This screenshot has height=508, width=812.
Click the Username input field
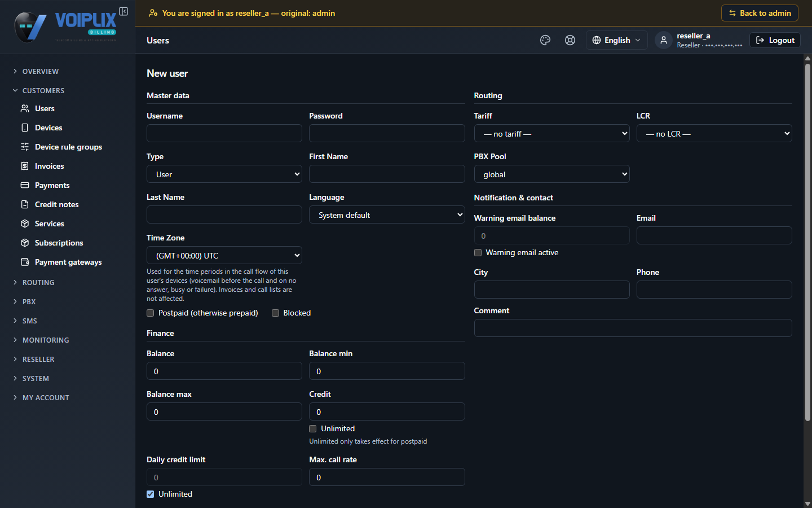click(x=224, y=133)
